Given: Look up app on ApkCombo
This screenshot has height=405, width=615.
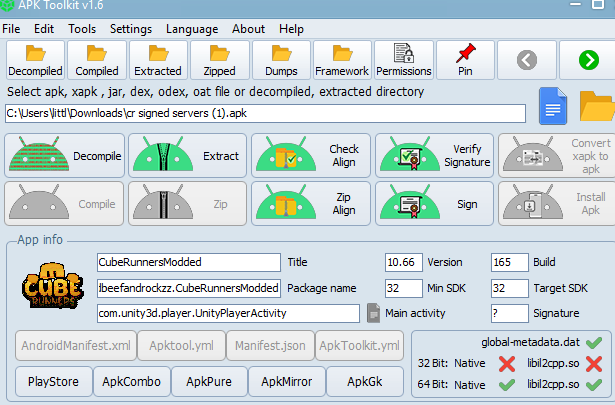Looking at the screenshot, I should [132, 381].
